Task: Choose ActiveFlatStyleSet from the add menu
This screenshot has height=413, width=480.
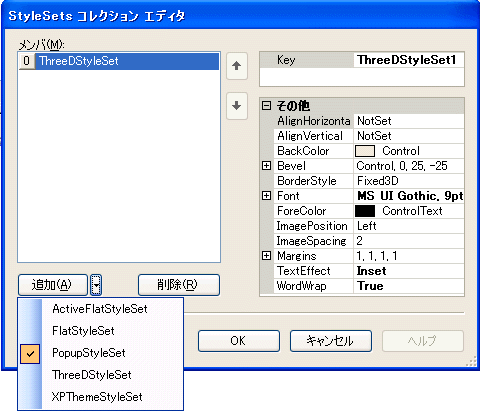Action: point(100,309)
